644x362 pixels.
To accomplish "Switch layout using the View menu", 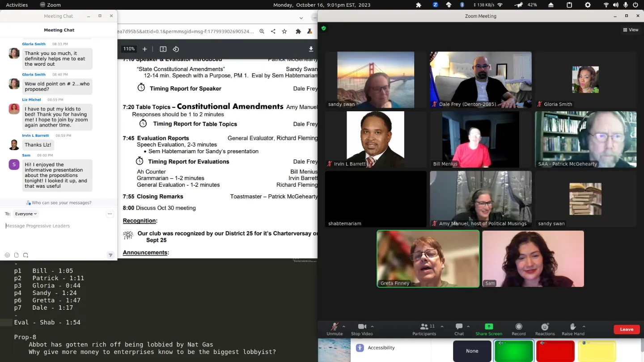I will click(x=631, y=30).
